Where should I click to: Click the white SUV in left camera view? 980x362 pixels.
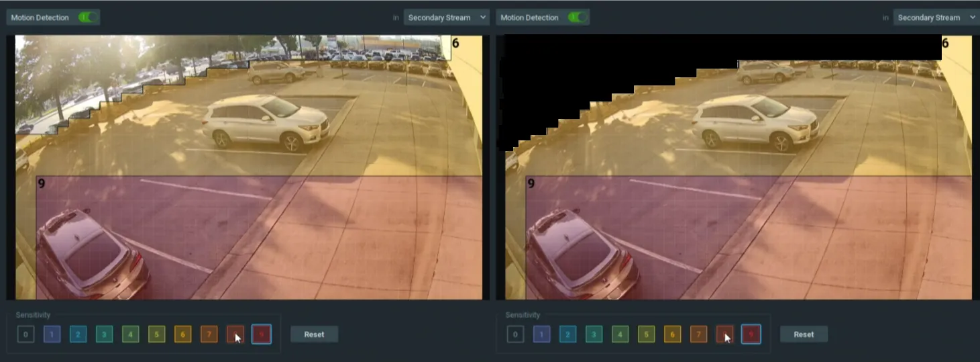tap(266, 122)
